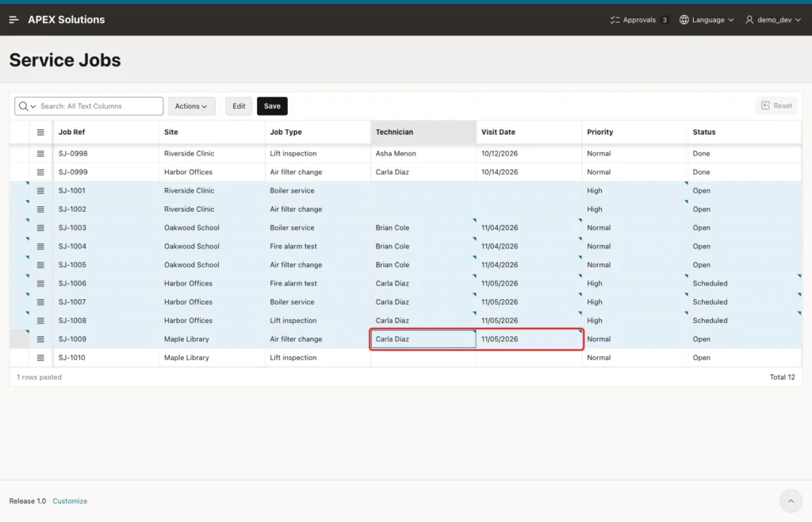Open row actions menu for SJ-0998
Viewport: 812px width, 522px height.
[40, 154]
